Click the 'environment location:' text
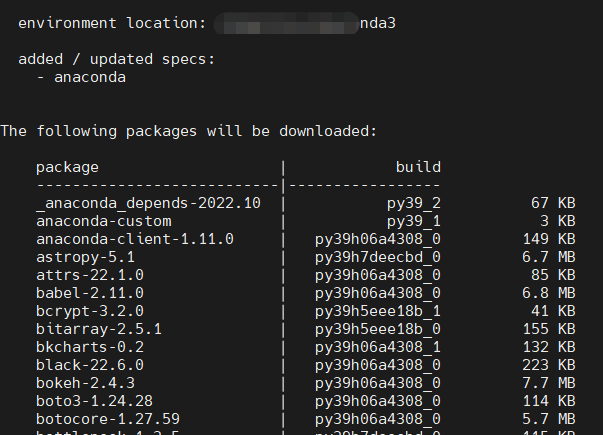 point(112,23)
